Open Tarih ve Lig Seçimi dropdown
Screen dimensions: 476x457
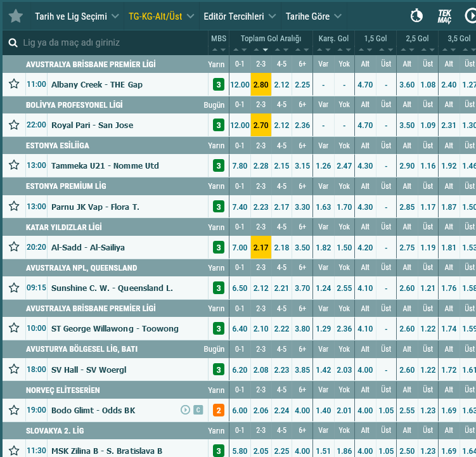[77, 16]
